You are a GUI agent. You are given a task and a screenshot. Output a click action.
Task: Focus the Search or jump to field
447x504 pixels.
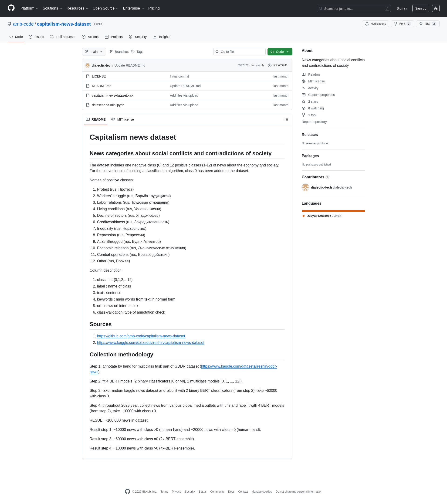[x=354, y=8]
